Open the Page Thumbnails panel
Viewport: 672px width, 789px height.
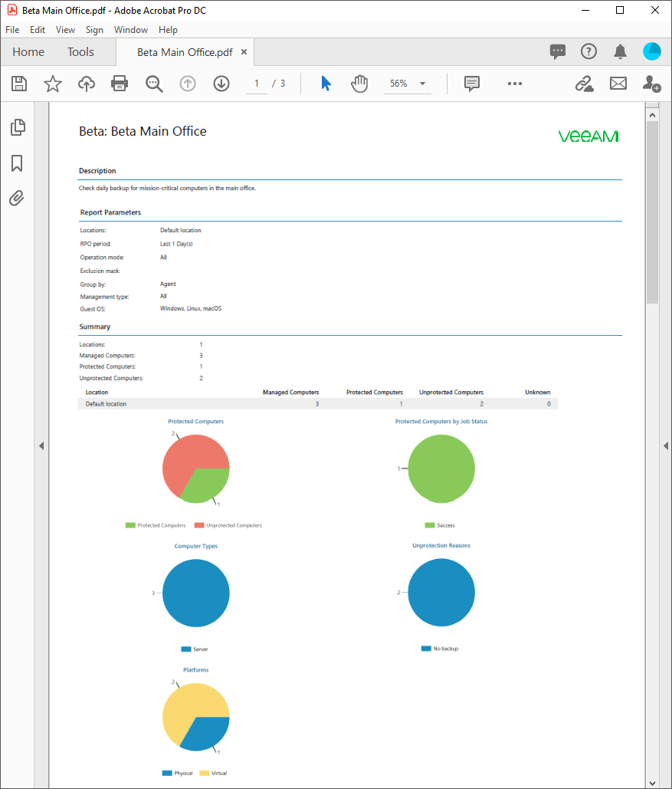[x=18, y=127]
